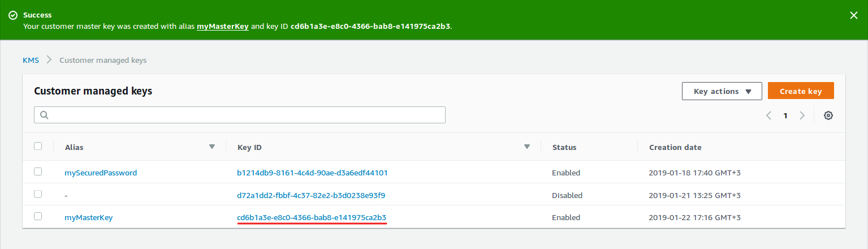
Task: Sort by Alias column arrow
Action: tap(212, 147)
